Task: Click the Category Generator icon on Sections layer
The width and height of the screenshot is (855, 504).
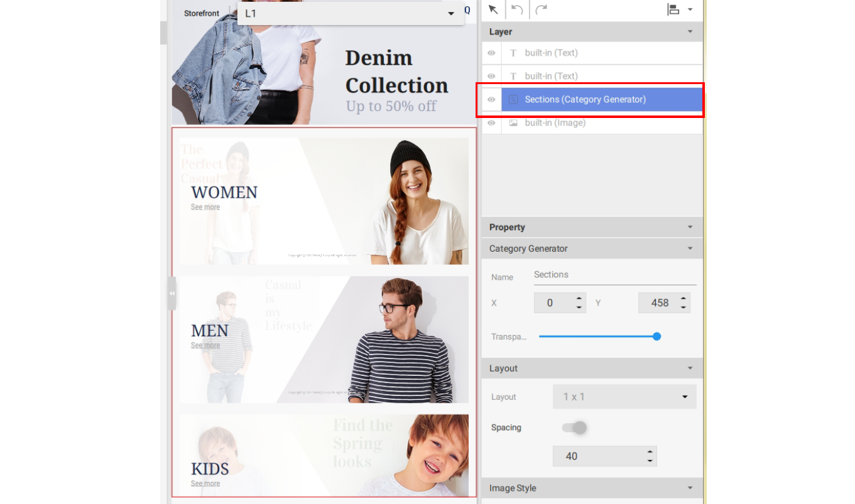Action: click(513, 100)
